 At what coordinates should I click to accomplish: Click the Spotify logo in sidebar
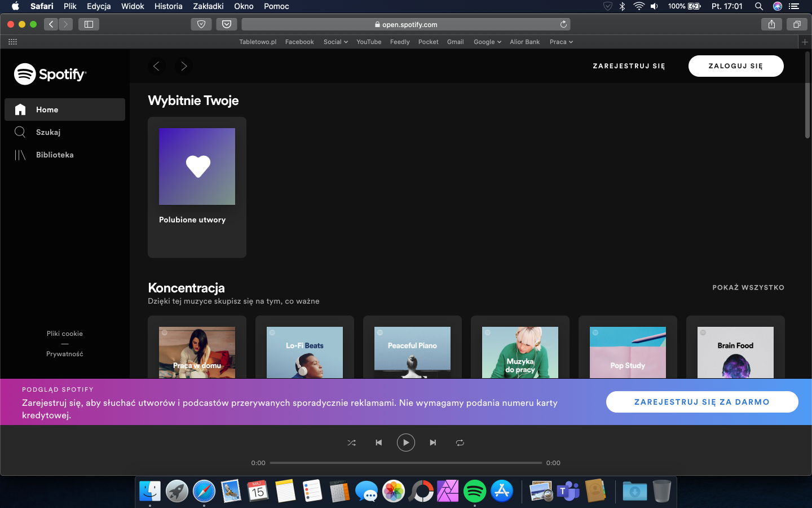pyautogui.click(x=50, y=74)
